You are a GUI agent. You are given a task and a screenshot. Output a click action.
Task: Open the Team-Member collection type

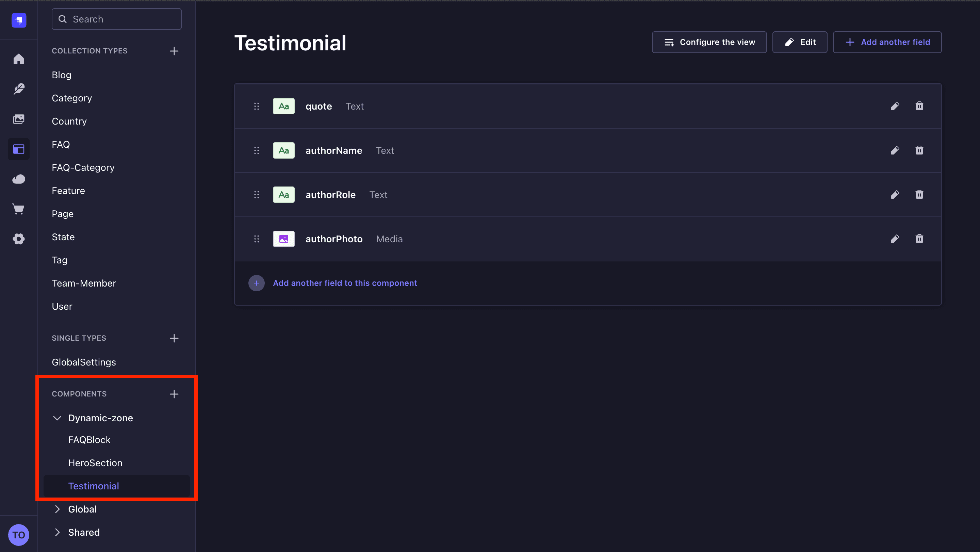[84, 283]
